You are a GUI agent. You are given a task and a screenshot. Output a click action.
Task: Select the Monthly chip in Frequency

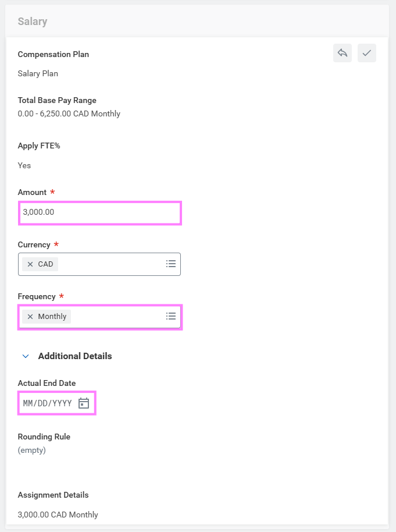click(x=52, y=317)
